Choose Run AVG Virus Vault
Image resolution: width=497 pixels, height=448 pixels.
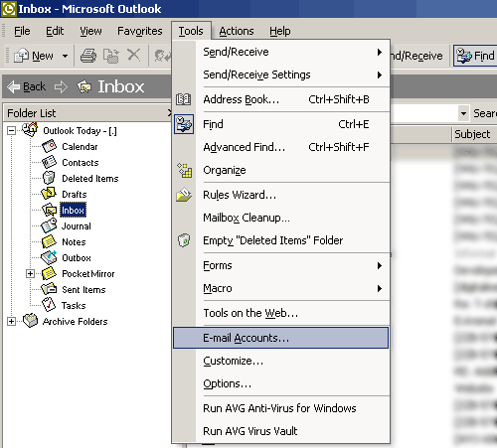click(280, 431)
